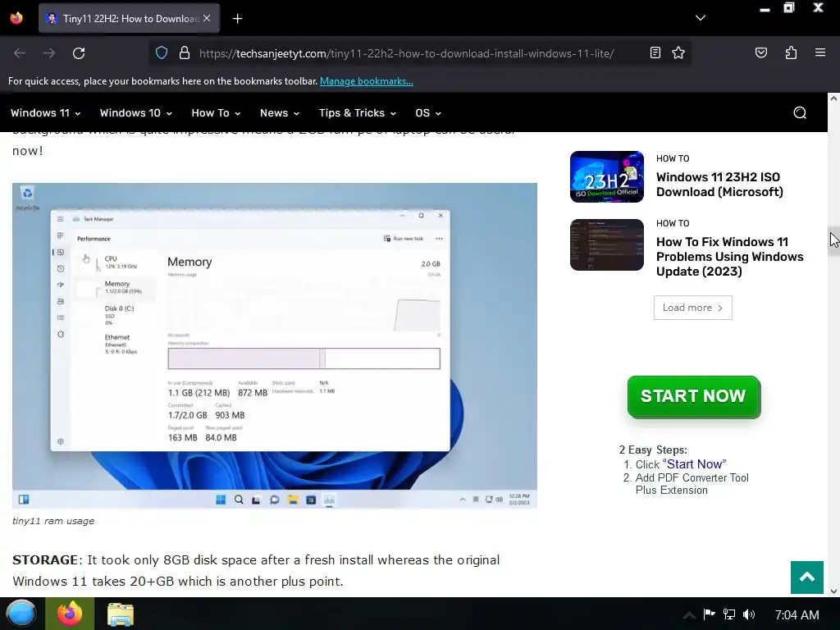
Task: Toggle reader view icon
Action: click(x=655, y=53)
